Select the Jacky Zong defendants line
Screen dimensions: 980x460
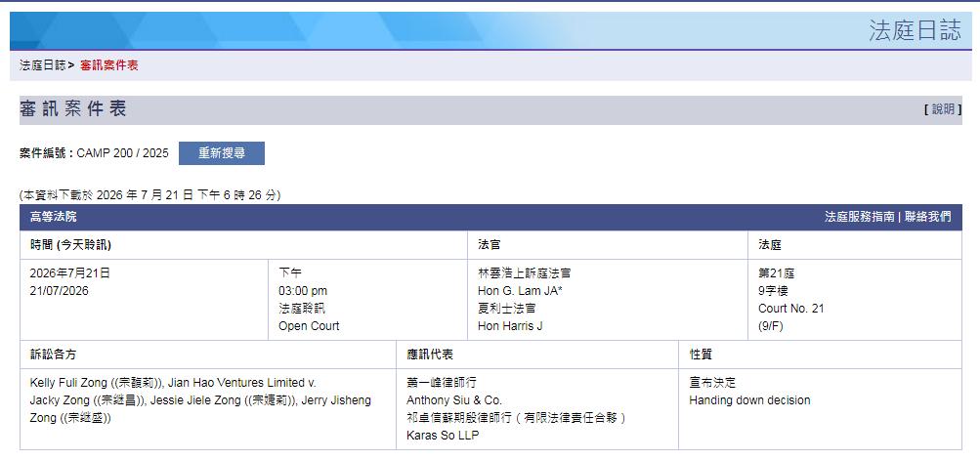click(x=200, y=400)
